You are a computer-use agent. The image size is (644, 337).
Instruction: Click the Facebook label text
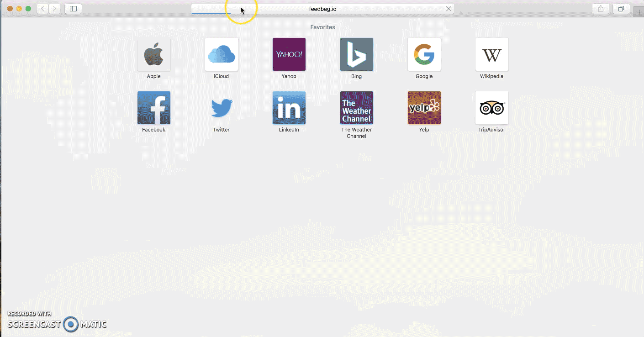point(154,130)
